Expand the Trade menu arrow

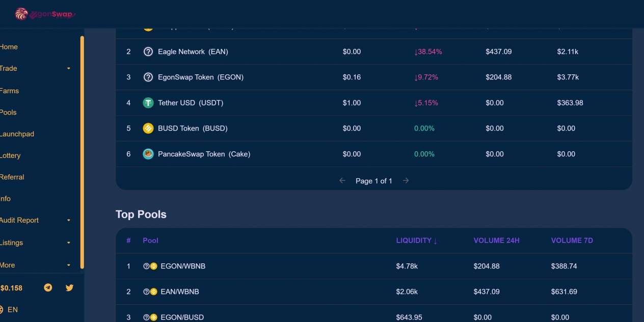point(69,69)
